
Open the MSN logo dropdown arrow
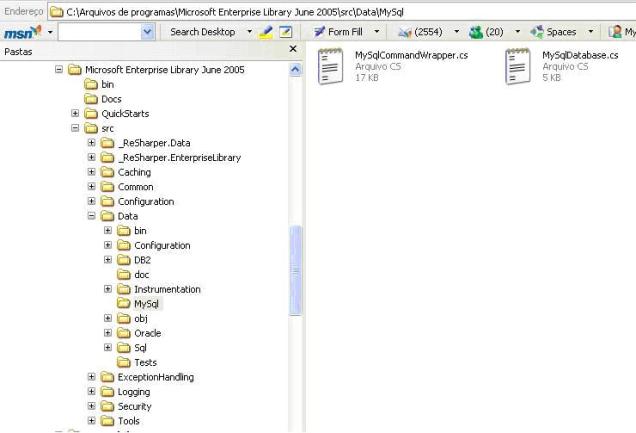click(50, 32)
